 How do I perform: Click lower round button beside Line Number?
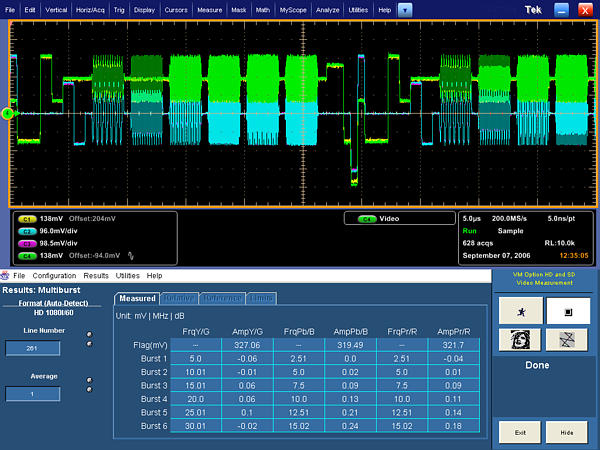(x=89, y=344)
